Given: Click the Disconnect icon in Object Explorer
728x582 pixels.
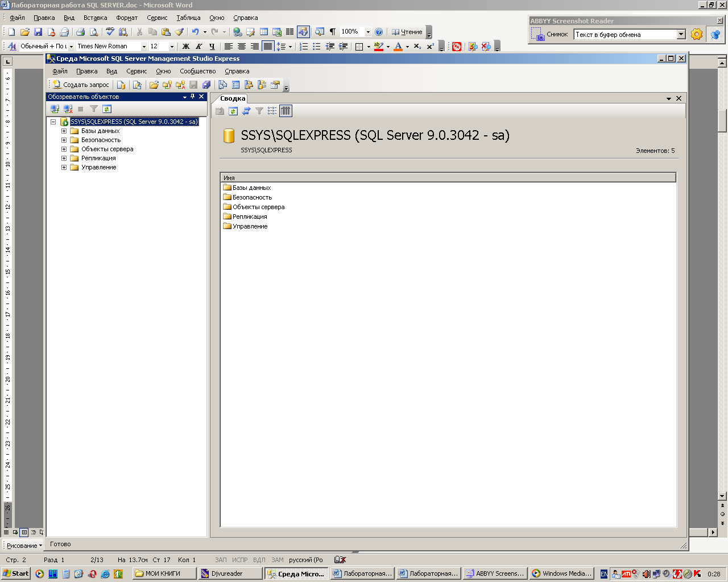Looking at the screenshot, I should coord(68,109).
